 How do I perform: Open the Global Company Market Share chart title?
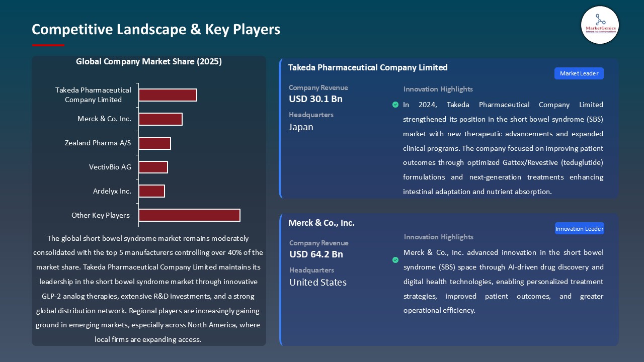tap(148, 61)
